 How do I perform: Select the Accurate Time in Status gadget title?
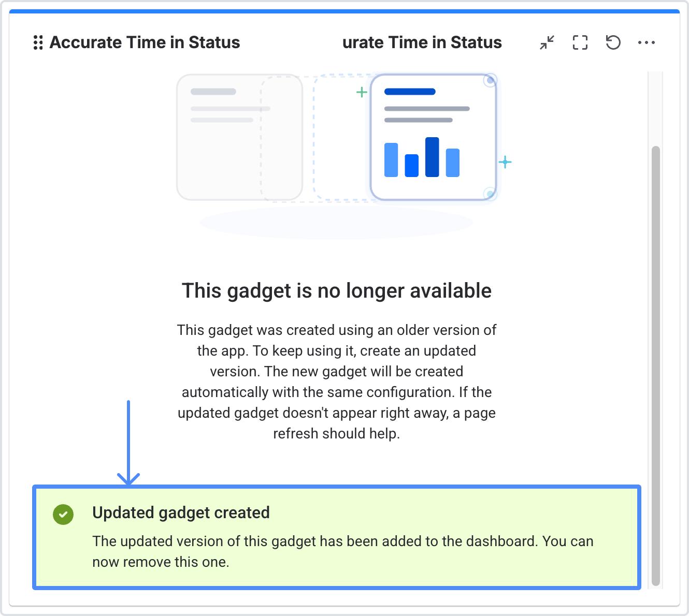pyautogui.click(x=145, y=42)
